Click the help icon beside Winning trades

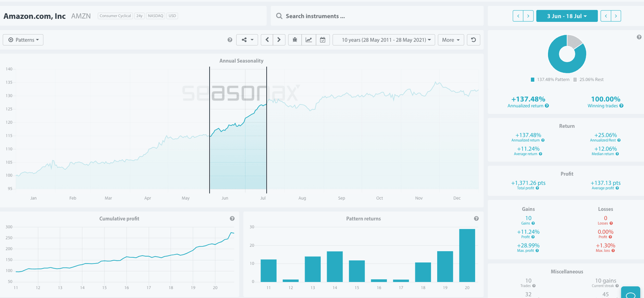click(x=621, y=106)
